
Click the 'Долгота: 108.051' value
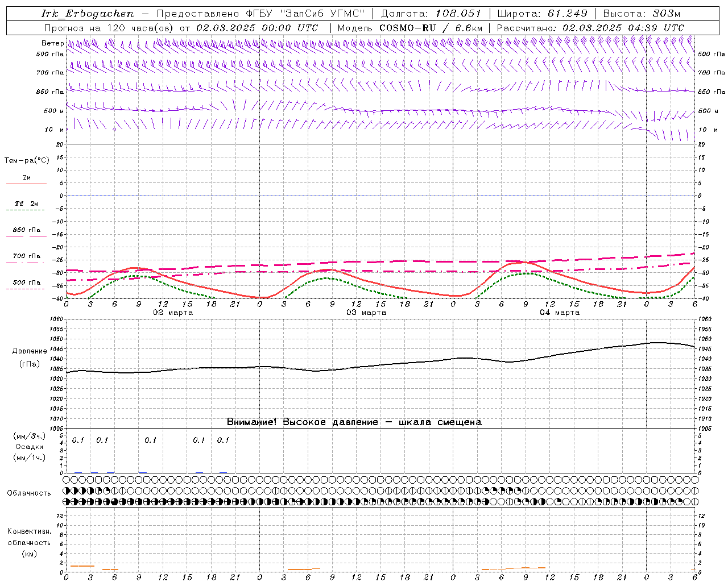pyautogui.click(x=431, y=14)
